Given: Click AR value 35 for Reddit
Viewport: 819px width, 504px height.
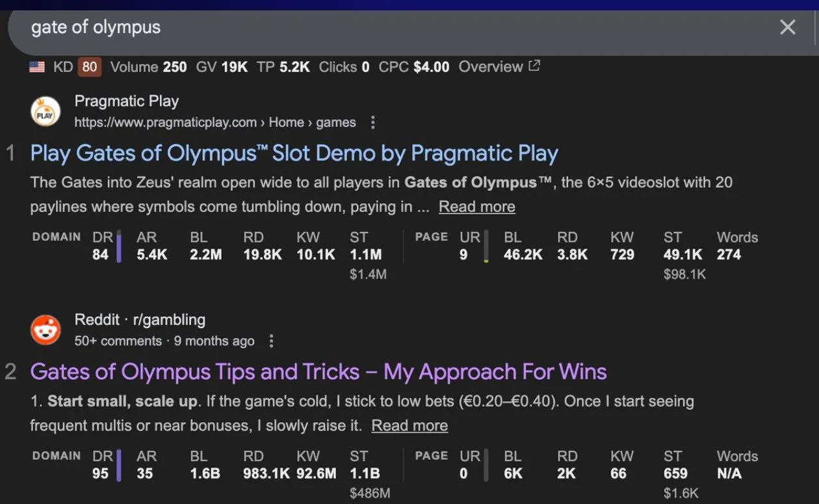Looking at the screenshot, I should tap(145, 473).
